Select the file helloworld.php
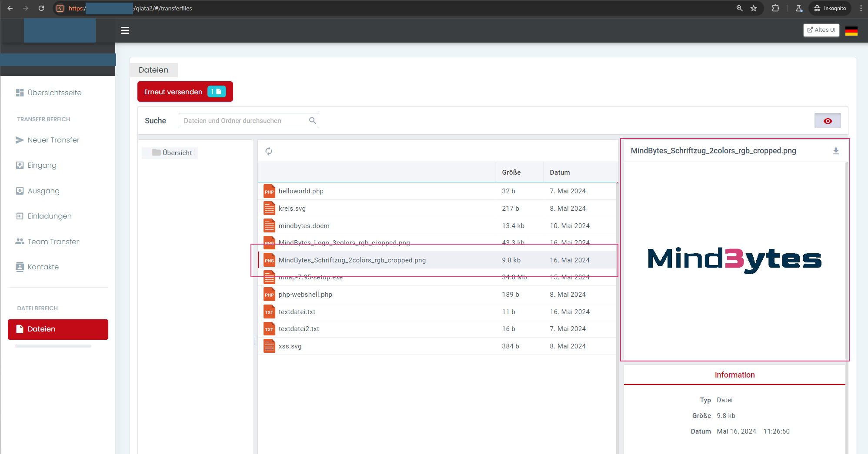Screen dimensions: 868x454 pyautogui.click(x=437, y=191)
